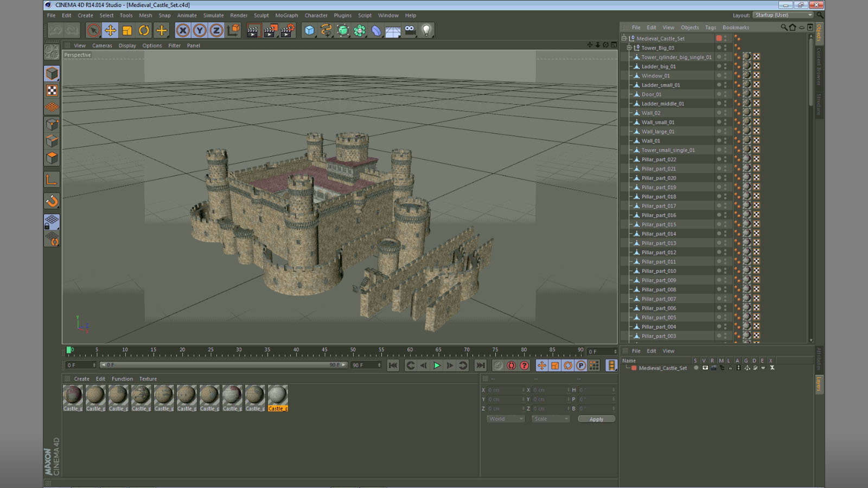Toggle the Snap magnet icon in sidebar
The width and height of the screenshot is (868, 488).
coord(52,201)
